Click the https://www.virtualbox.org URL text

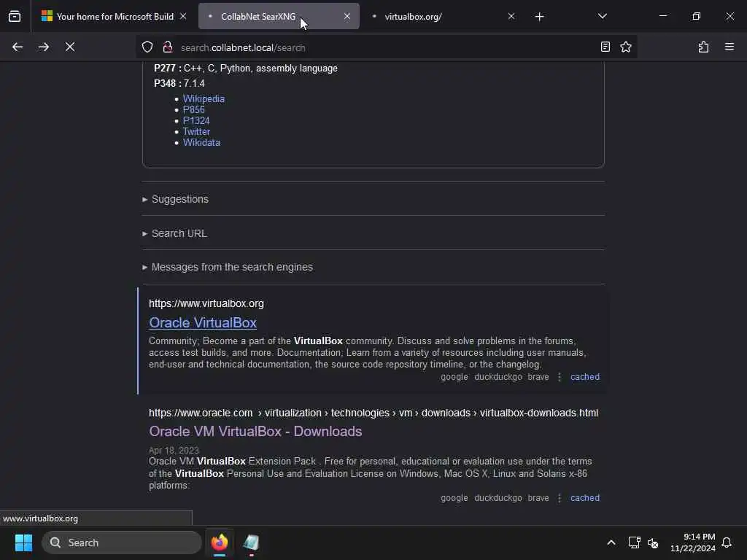click(x=206, y=303)
